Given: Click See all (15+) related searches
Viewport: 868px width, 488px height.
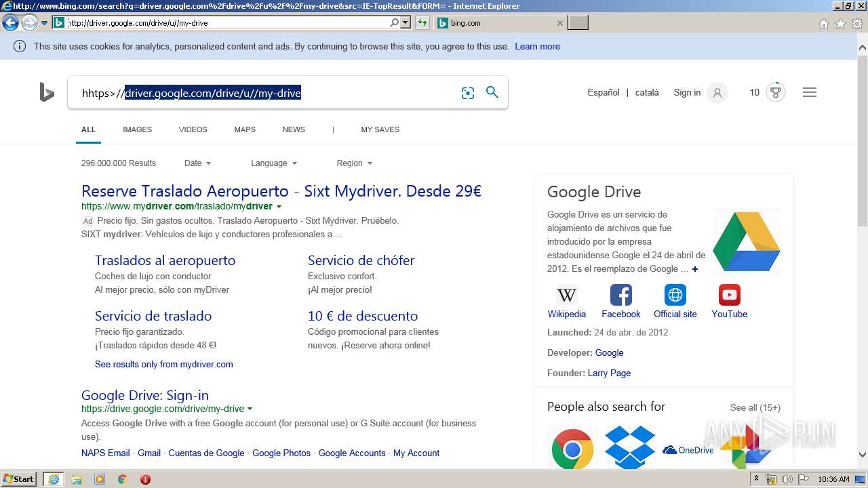Looking at the screenshot, I should point(755,407).
